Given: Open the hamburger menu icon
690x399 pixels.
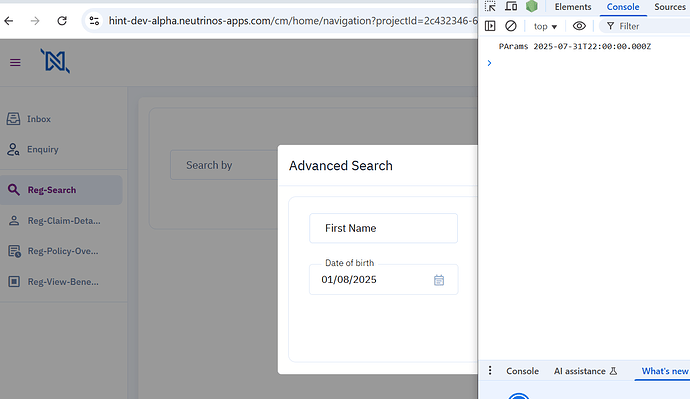Looking at the screenshot, I should [x=15, y=62].
